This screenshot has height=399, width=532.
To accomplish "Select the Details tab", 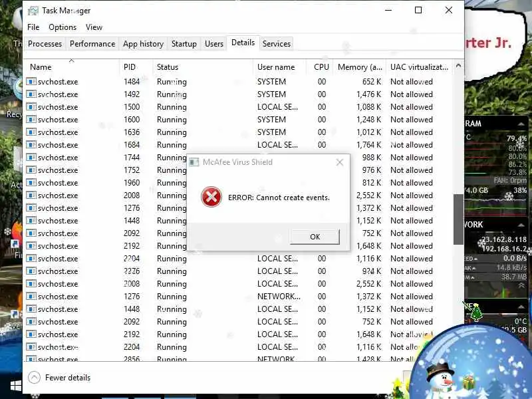I will [x=243, y=43].
